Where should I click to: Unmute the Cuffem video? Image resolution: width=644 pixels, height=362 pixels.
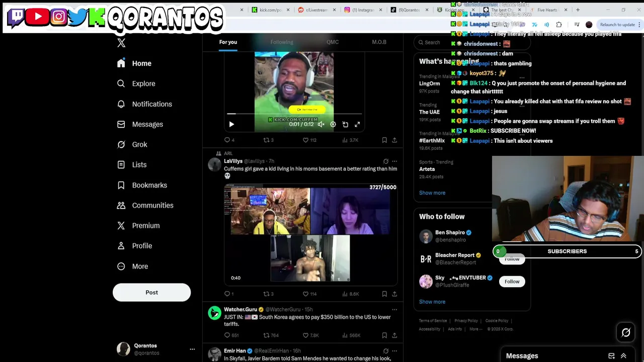pos(321,124)
